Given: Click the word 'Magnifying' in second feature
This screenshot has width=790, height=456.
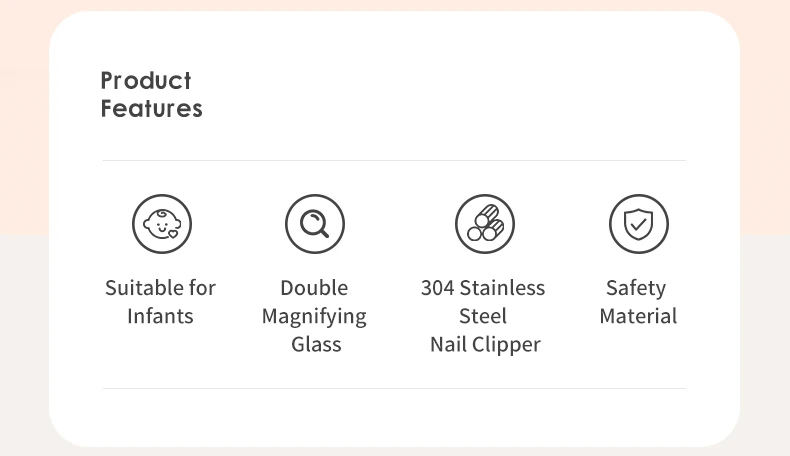Looking at the screenshot, I should click(x=314, y=317).
